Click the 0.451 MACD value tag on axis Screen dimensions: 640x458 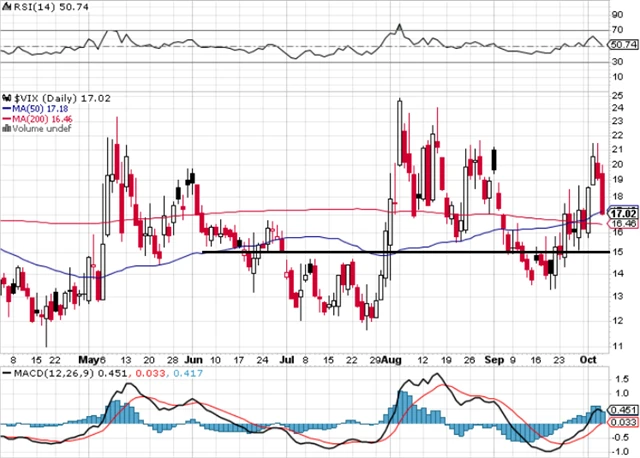[622, 408]
